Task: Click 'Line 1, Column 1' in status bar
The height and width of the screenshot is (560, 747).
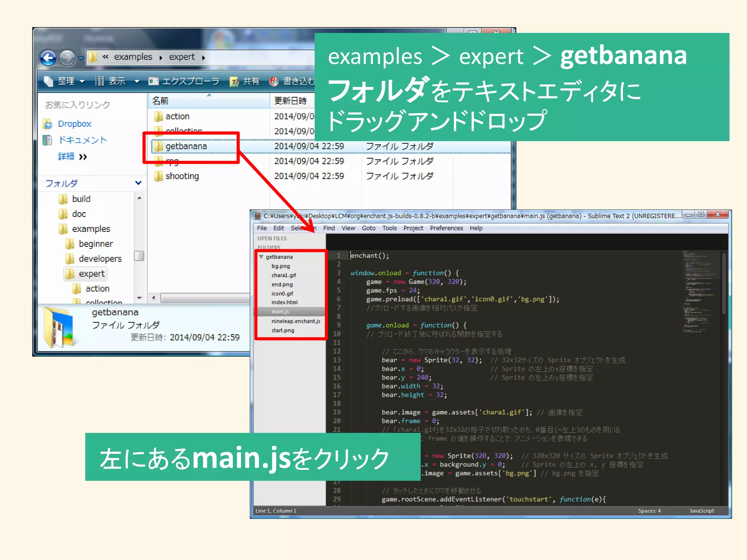Action: 276,511
